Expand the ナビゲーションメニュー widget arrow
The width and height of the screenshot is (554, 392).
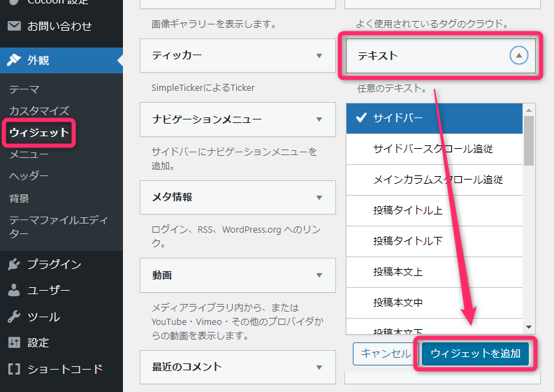coord(319,119)
